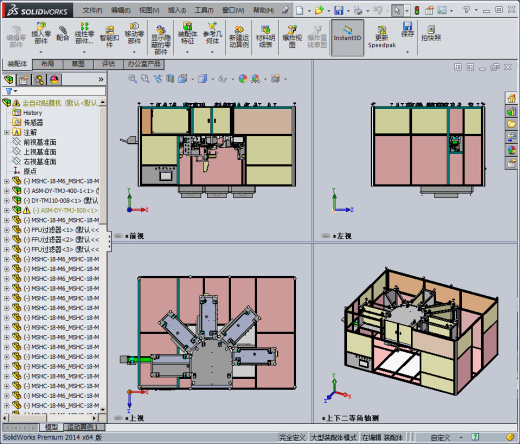Viewport: 520px width, 444px height.
Task: Expand the DY-TMJ10-008<1> tree node
Action: click(6, 201)
